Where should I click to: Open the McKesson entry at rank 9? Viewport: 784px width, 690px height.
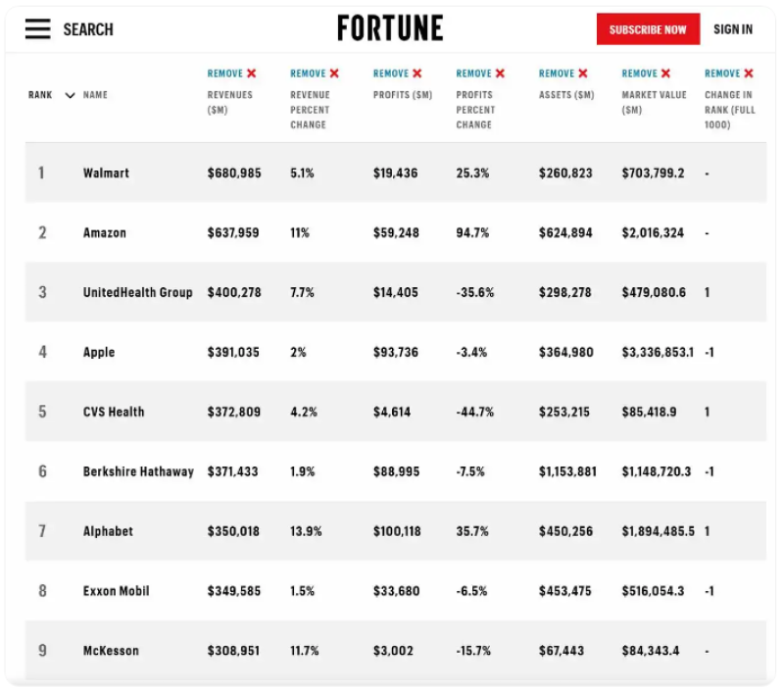tap(111, 651)
